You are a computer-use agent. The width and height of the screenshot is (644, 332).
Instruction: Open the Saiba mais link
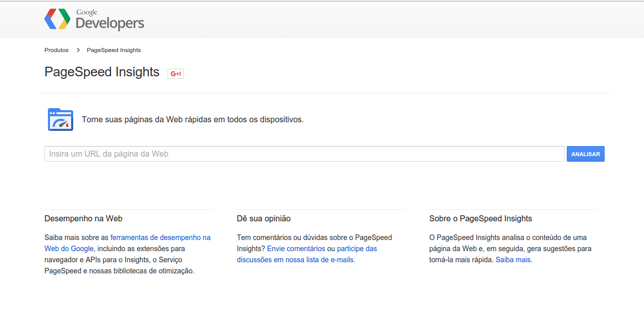(x=513, y=260)
